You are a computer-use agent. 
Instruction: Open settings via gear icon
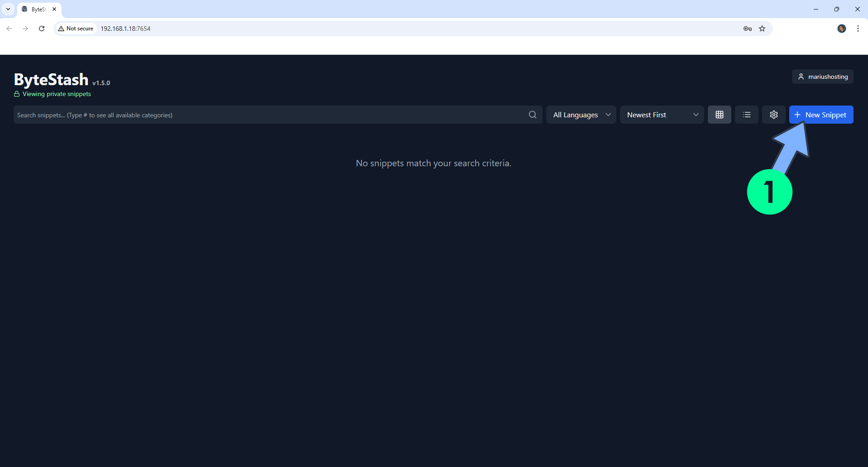tap(773, 115)
